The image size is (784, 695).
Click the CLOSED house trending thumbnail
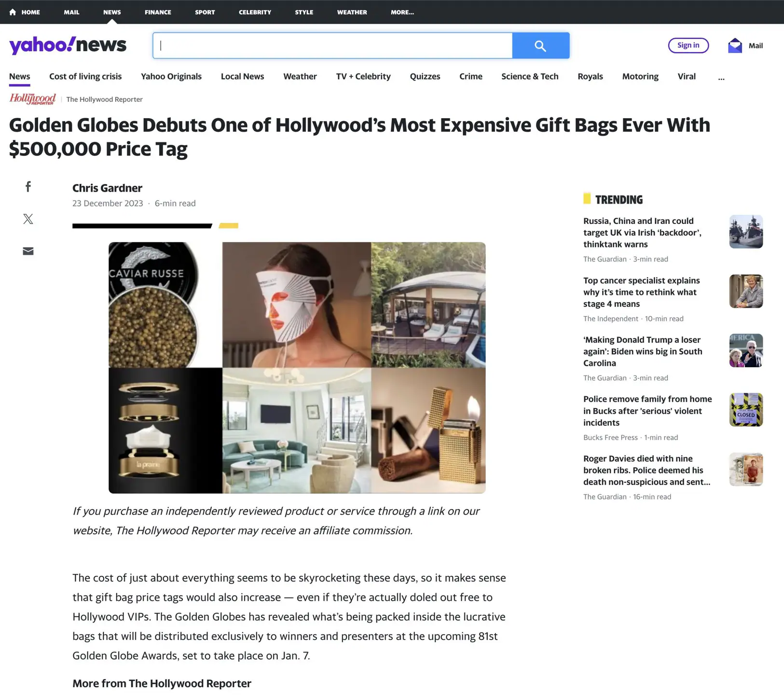pos(745,410)
